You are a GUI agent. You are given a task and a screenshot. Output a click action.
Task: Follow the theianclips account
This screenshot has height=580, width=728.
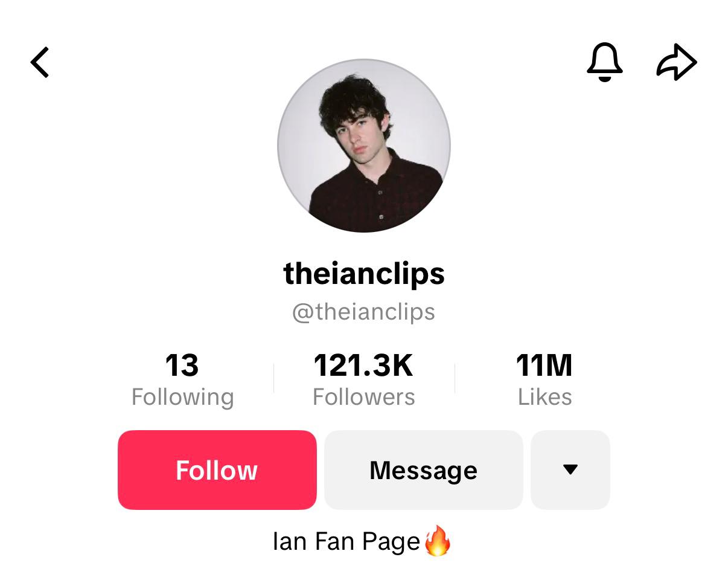tap(217, 470)
